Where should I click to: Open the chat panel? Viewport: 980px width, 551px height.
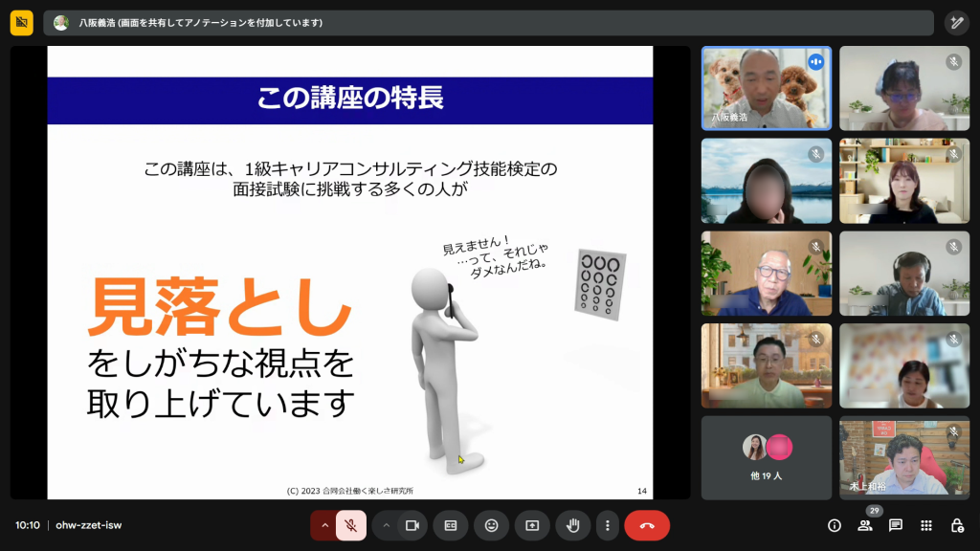point(896,525)
